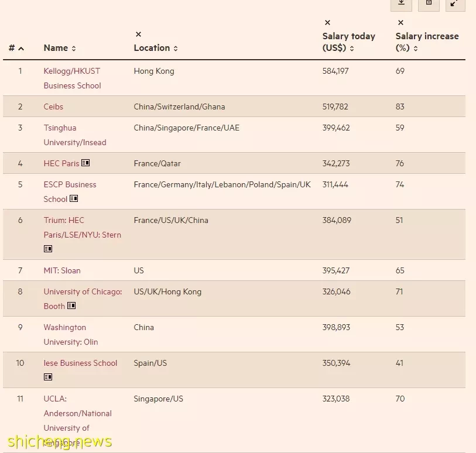Open Trium: HEC Paris/LSE/NYU: Stern link
The width and height of the screenshot is (476, 453).
pos(83,228)
